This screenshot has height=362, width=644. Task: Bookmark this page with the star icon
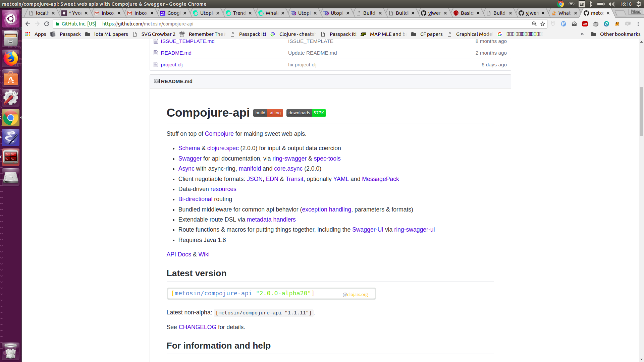tap(543, 24)
